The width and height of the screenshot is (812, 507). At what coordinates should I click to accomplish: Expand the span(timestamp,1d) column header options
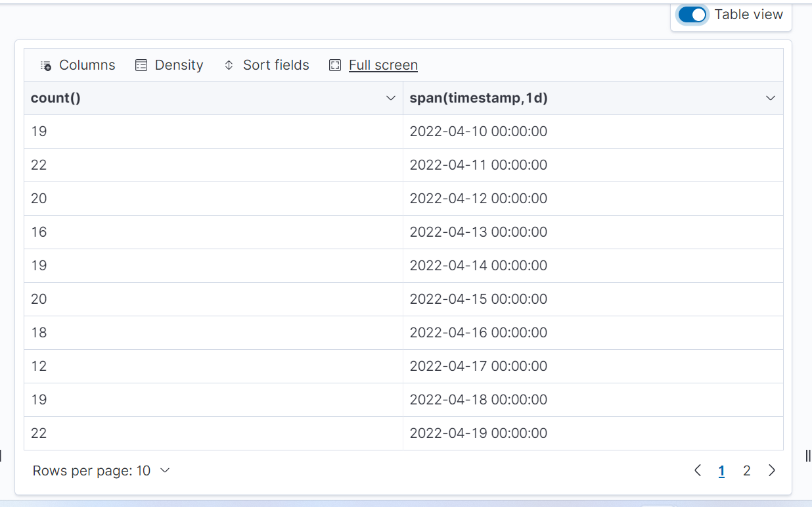tap(771, 98)
